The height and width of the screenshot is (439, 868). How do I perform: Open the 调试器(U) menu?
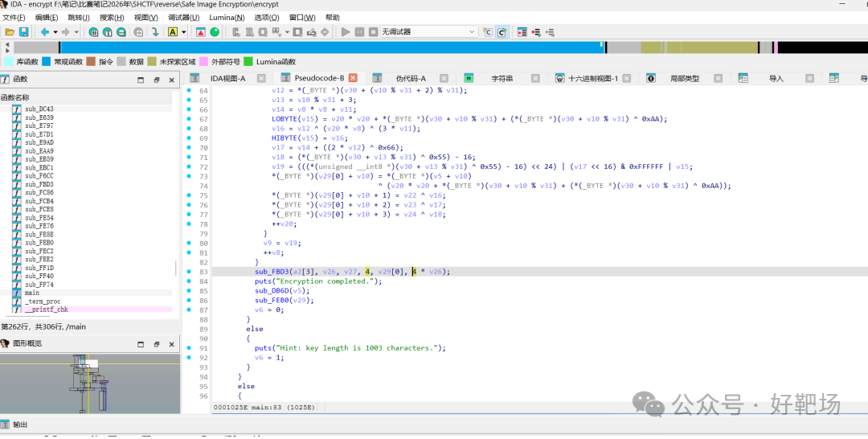pyautogui.click(x=183, y=18)
